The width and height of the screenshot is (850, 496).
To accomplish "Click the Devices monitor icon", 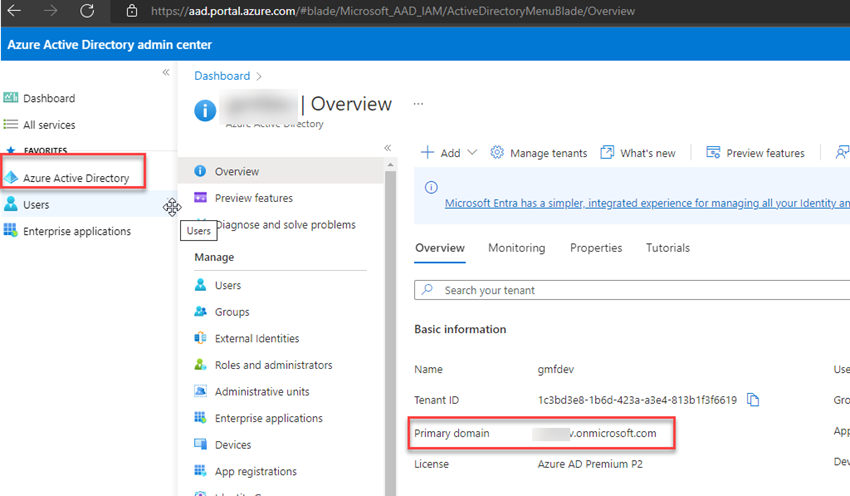I will [x=201, y=444].
